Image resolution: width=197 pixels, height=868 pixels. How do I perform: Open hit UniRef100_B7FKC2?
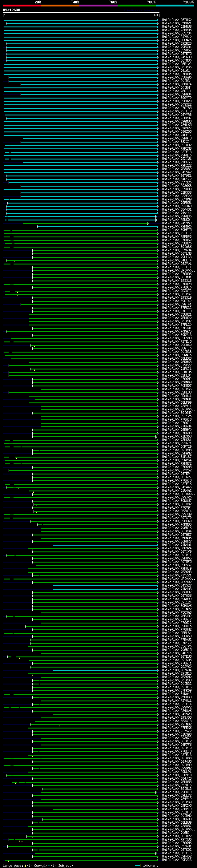177,308
